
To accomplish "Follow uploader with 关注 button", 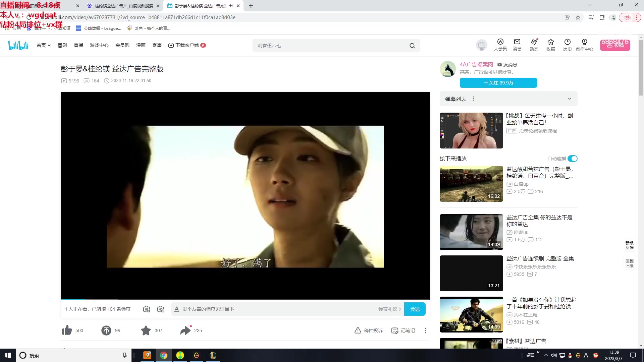I will click(x=498, y=83).
